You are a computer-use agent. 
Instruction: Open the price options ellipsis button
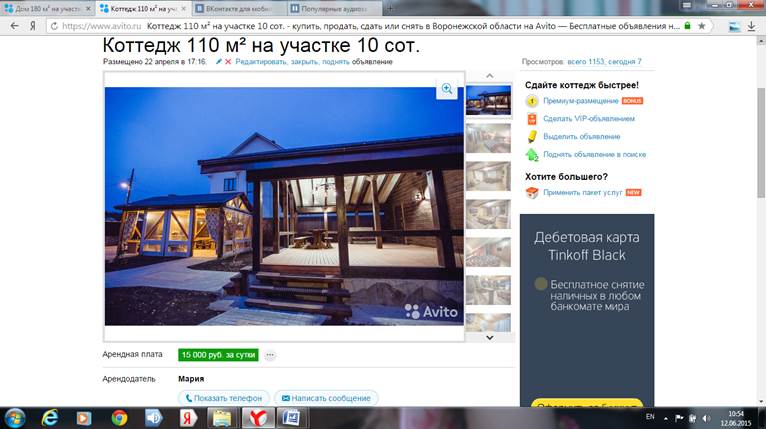pos(270,355)
